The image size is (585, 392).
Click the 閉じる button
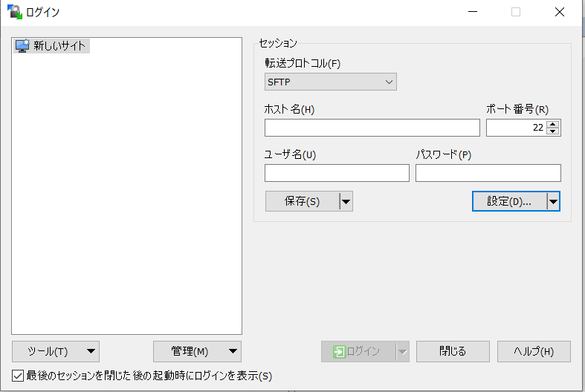[453, 351]
